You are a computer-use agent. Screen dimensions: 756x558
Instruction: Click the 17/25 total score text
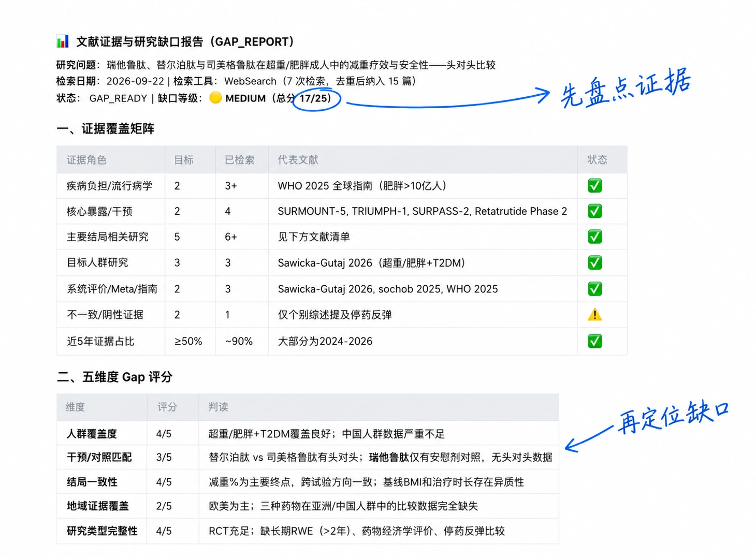(312, 98)
